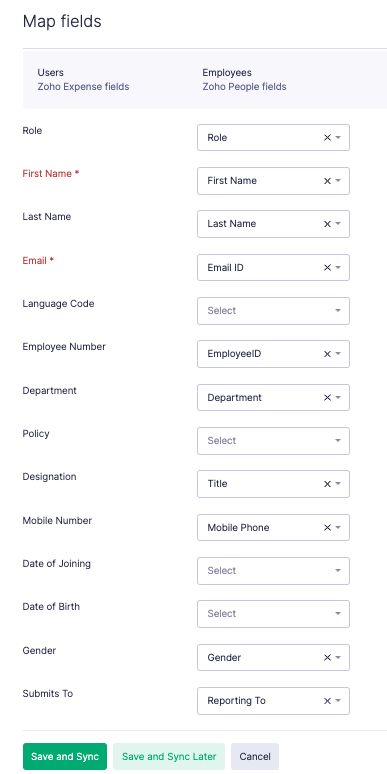Remove the Gender field mapping
This screenshot has width=387, height=774.
point(327,658)
